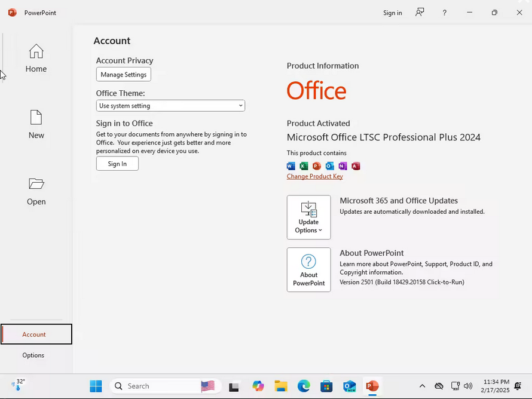
Task: Select the Account tab
Action: (x=36, y=334)
